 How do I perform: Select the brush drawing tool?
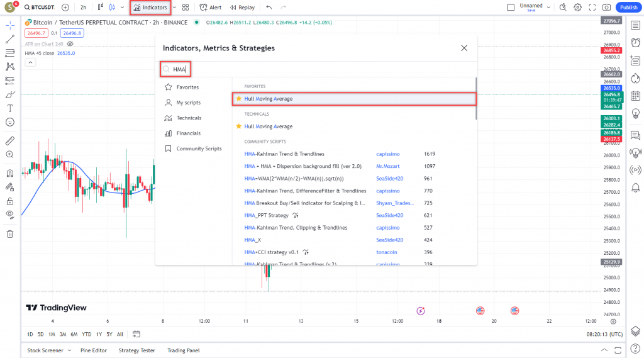point(10,94)
